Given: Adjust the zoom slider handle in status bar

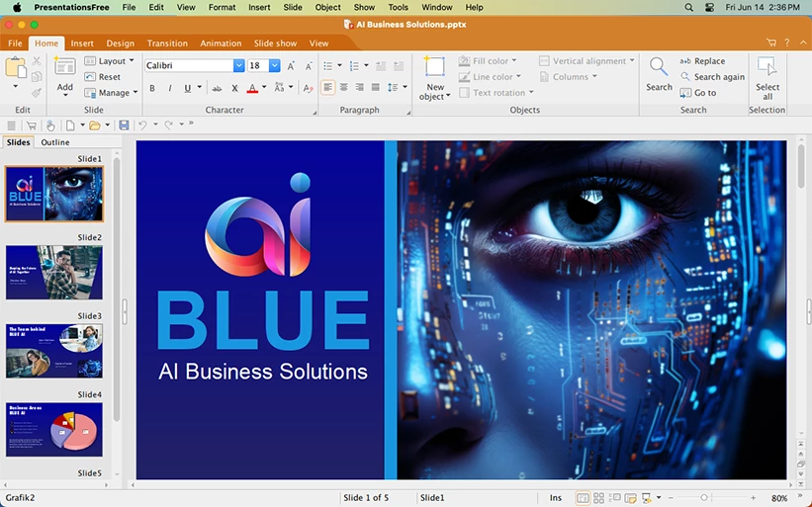Looking at the screenshot, I should click(704, 497).
